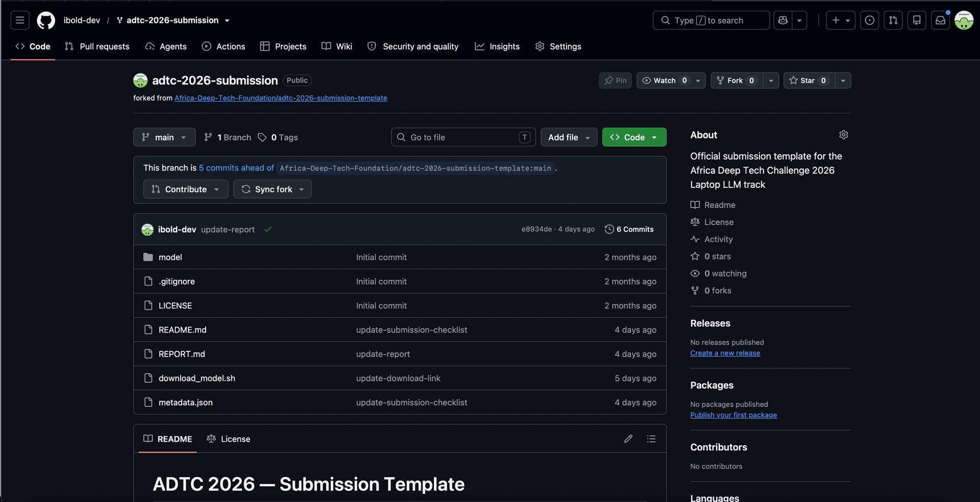Switch to the Actions tab
This screenshot has width=980, height=502.
[224, 46]
